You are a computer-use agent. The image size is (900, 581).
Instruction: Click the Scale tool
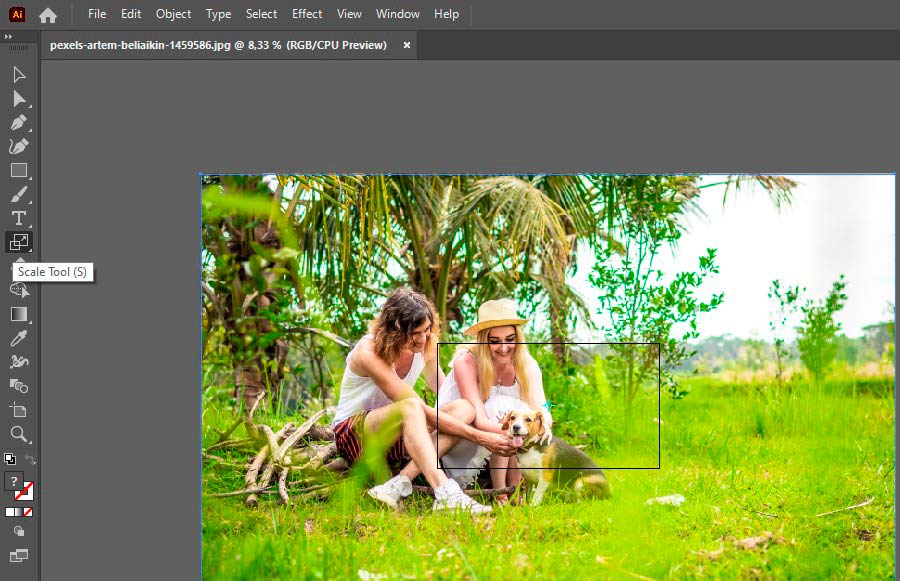pos(19,242)
